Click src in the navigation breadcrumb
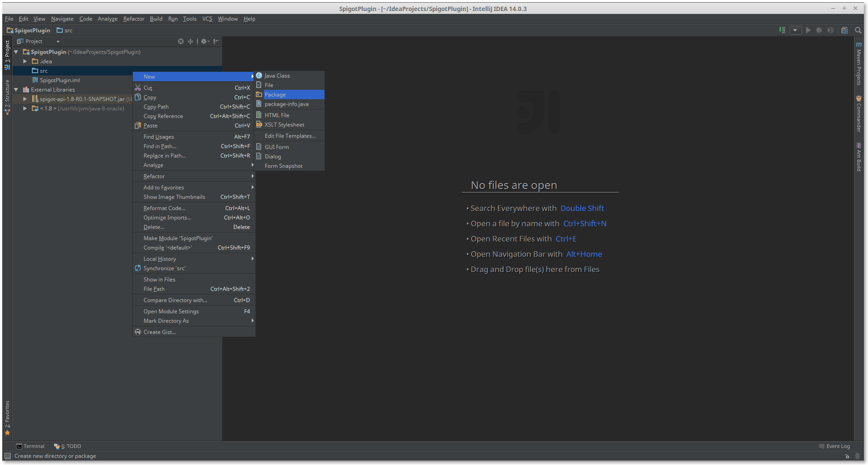The image size is (868, 465). 68,30
